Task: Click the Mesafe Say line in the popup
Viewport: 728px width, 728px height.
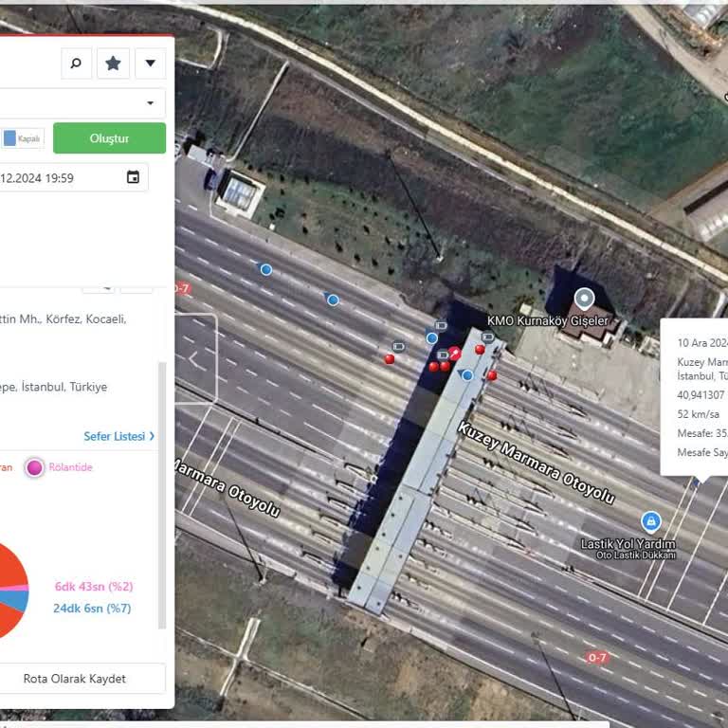Action: pyautogui.click(x=702, y=452)
